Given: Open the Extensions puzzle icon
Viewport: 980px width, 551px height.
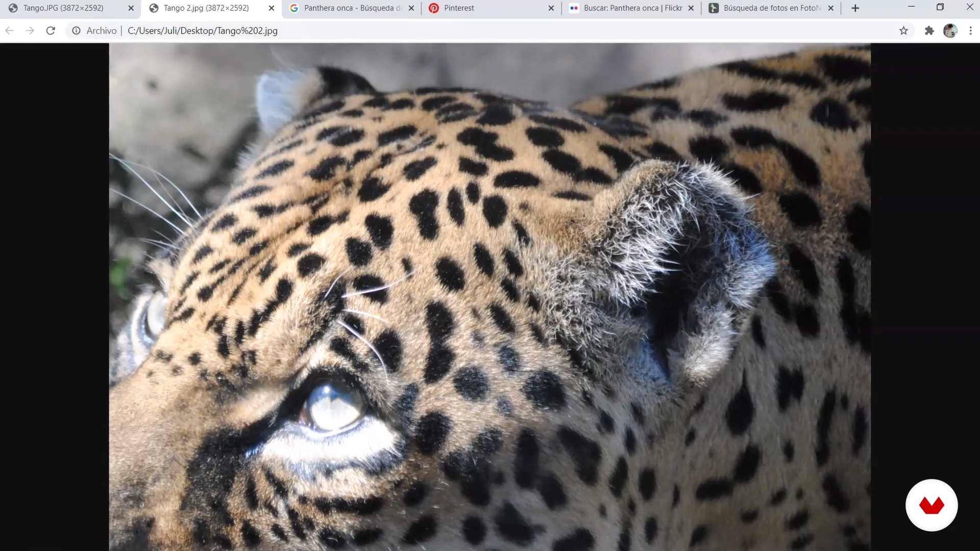Looking at the screenshot, I should [x=929, y=31].
